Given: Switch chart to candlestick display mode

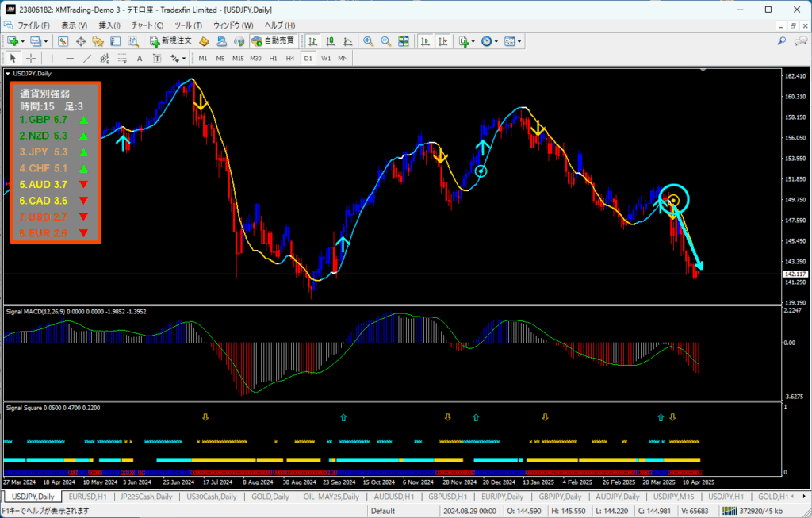Looking at the screenshot, I should click(330, 41).
